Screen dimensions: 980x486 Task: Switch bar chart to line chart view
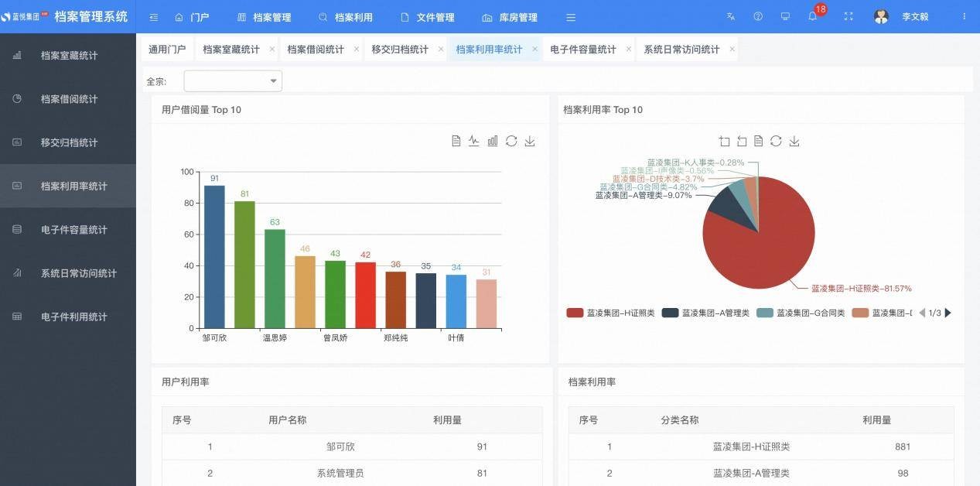coord(474,141)
